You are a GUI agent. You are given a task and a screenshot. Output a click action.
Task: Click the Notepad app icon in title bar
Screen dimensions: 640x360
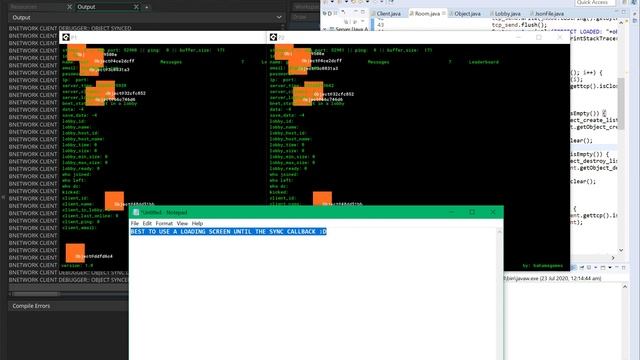pos(136,212)
